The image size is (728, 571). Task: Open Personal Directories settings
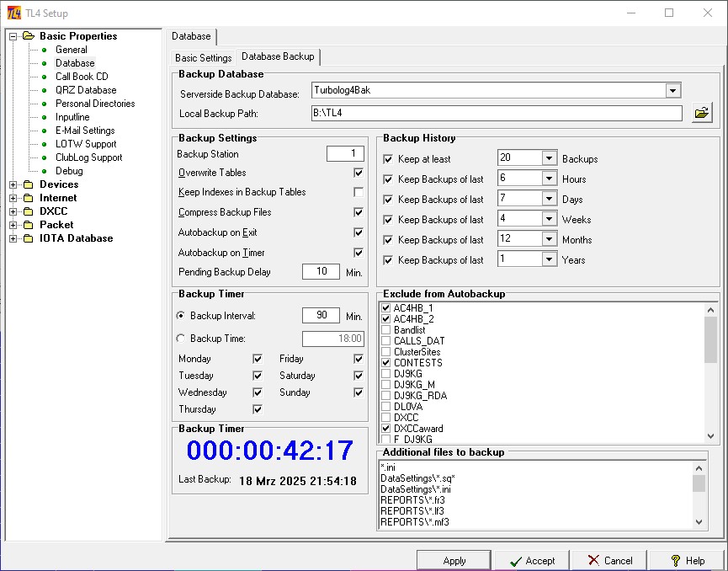[95, 104]
